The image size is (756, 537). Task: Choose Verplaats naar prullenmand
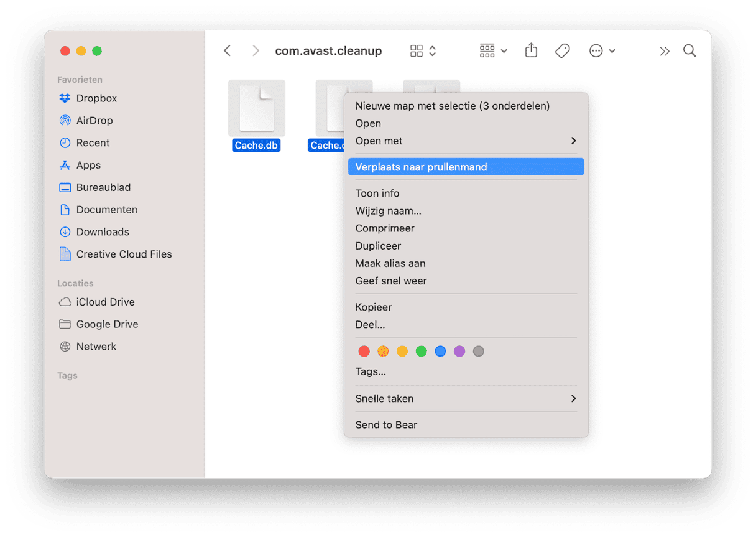tap(421, 167)
